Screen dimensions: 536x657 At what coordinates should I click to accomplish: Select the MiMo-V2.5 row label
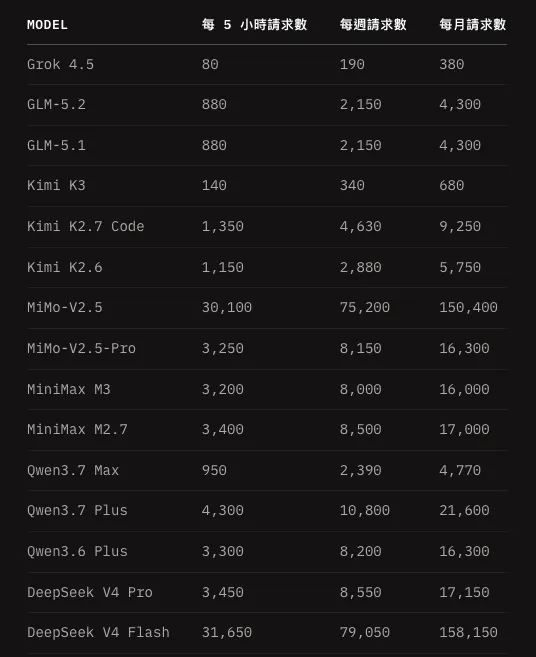coord(65,307)
